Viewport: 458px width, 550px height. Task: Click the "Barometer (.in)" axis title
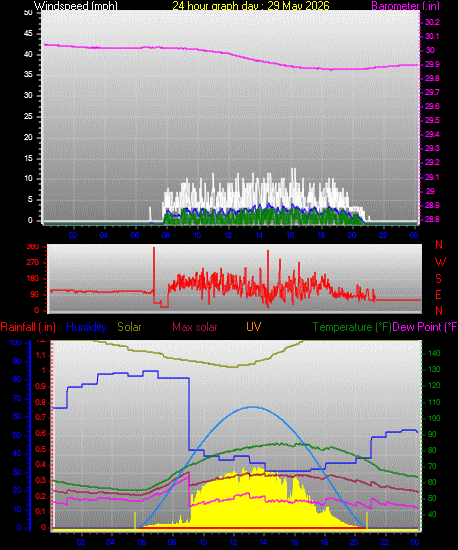pos(405,6)
